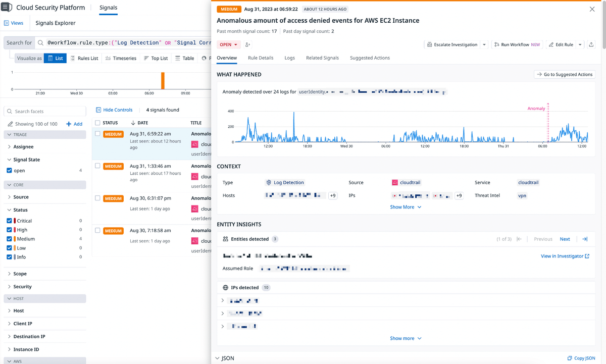Click Copy JSON at the bottom panel
The width and height of the screenshot is (606, 364).
581,358
